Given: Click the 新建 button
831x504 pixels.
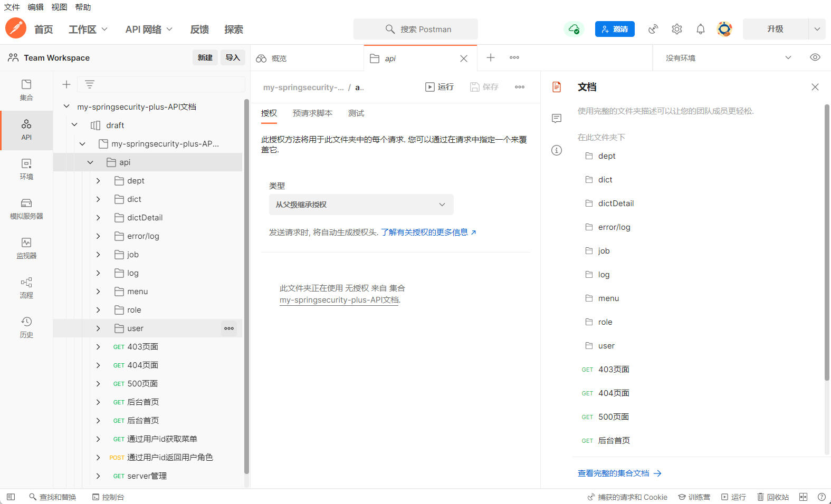Looking at the screenshot, I should [x=205, y=58].
